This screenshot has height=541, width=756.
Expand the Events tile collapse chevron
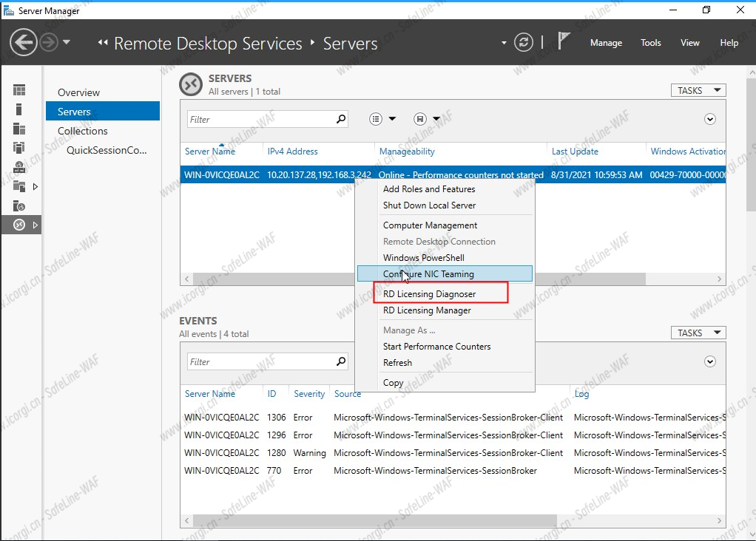click(709, 361)
